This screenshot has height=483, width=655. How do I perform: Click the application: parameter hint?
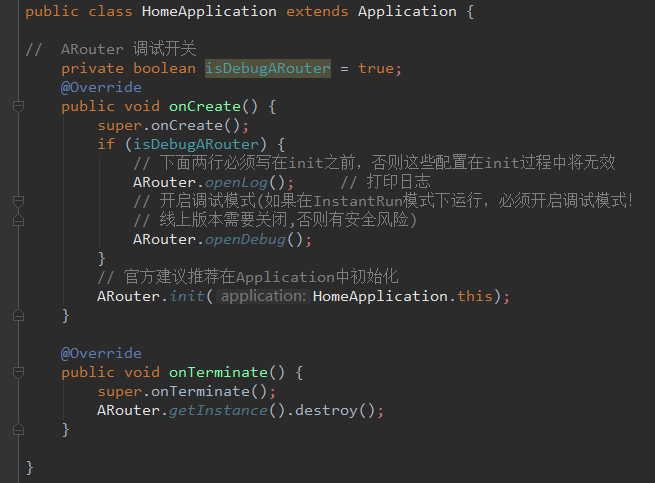[263, 296]
